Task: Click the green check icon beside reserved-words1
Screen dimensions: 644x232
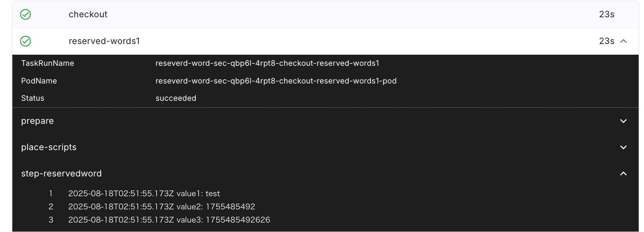Action: coord(25,41)
